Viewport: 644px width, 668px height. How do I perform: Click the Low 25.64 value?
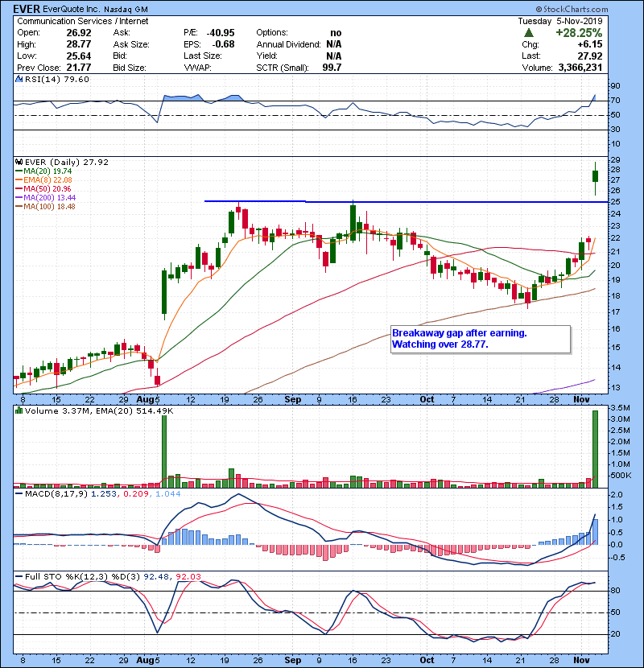79,56
